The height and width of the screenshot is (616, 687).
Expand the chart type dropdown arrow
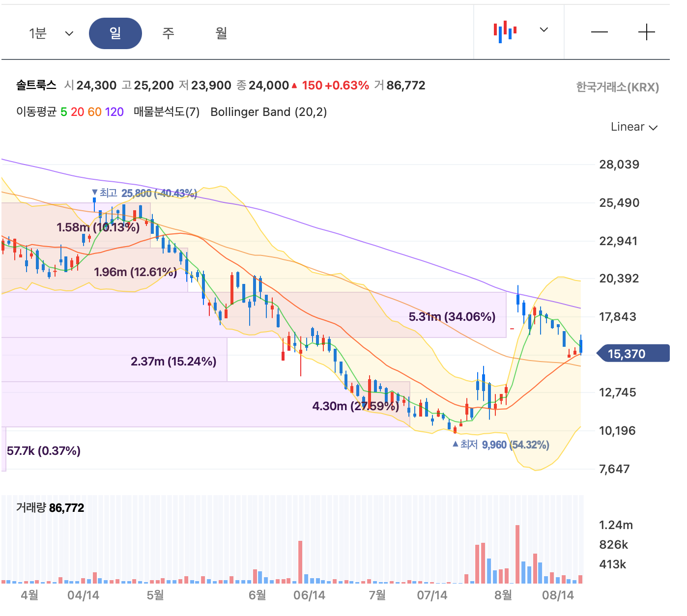(x=544, y=29)
